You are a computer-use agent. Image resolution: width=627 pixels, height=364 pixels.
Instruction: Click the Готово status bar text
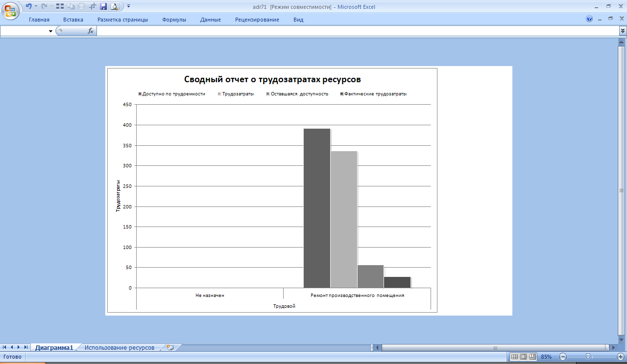click(x=12, y=357)
